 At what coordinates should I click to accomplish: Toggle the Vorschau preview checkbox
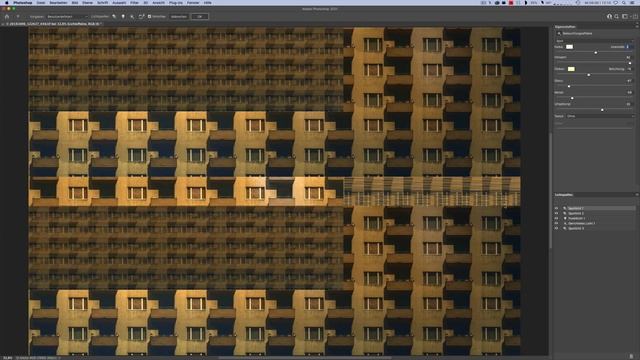[x=149, y=17]
